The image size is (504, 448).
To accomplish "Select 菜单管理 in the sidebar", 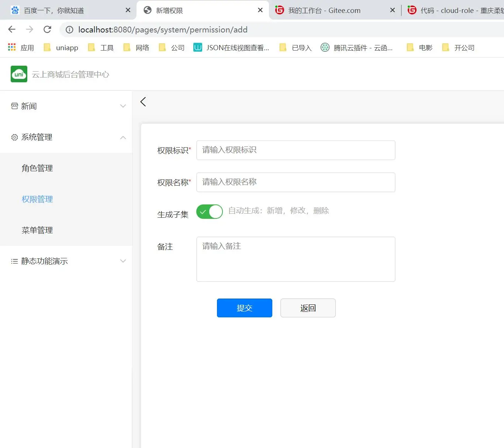I will tap(37, 230).
